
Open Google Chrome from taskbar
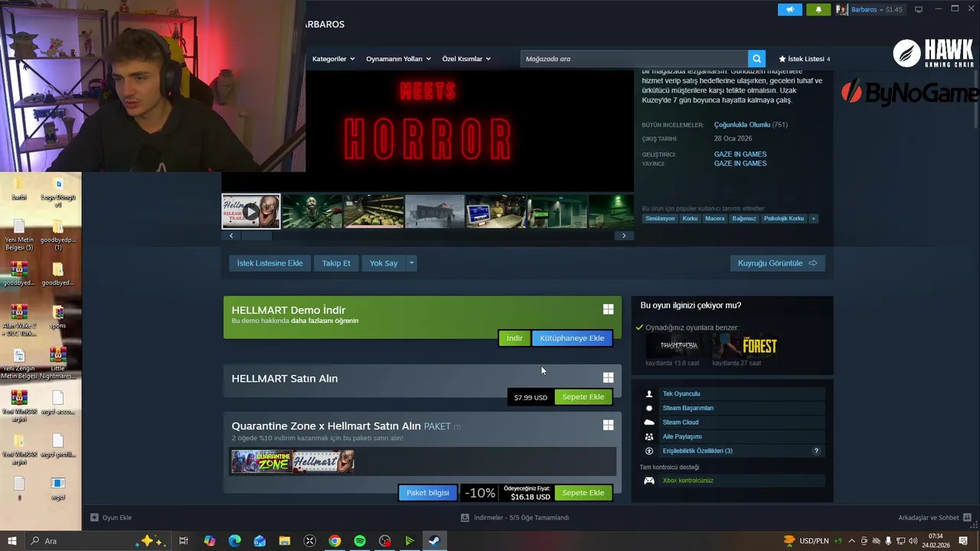click(x=335, y=541)
